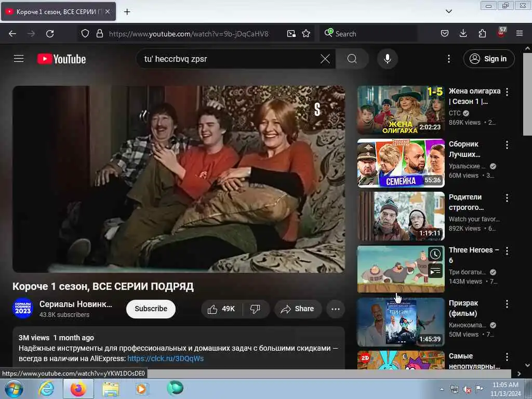The height and width of the screenshot is (399, 532).
Task: Click the page vertical scrollbar thumb
Action: click(x=527, y=95)
